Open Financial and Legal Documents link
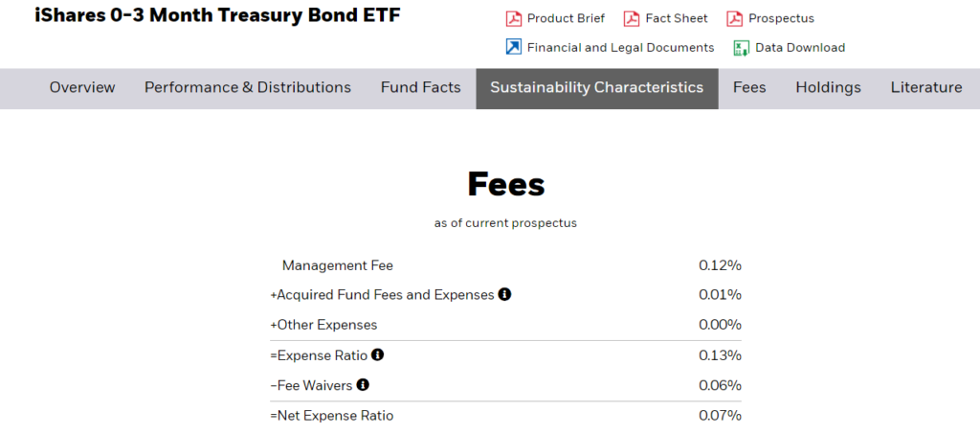The width and height of the screenshot is (980, 434). click(x=620, y=47)
